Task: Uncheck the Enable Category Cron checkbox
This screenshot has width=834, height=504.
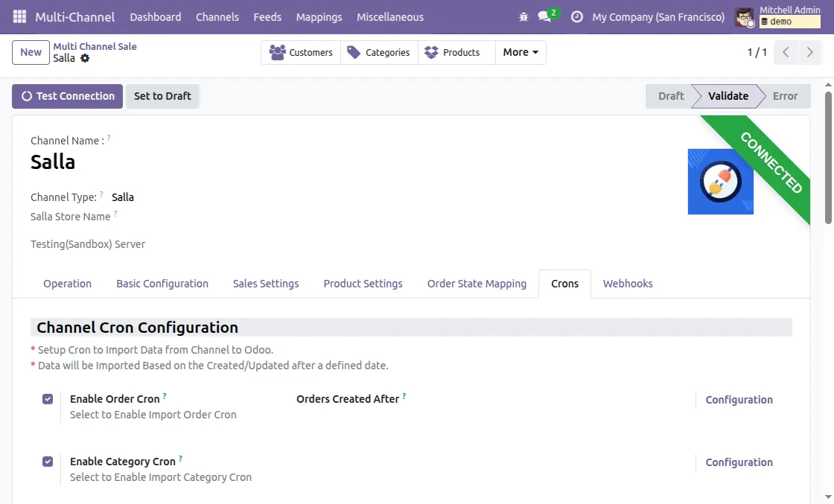Action: (48, 462)
